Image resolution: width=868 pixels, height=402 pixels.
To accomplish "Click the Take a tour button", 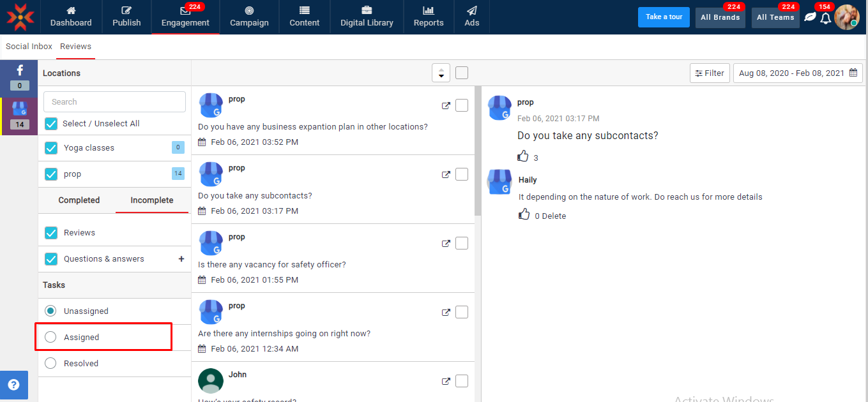I will [664, 17].
